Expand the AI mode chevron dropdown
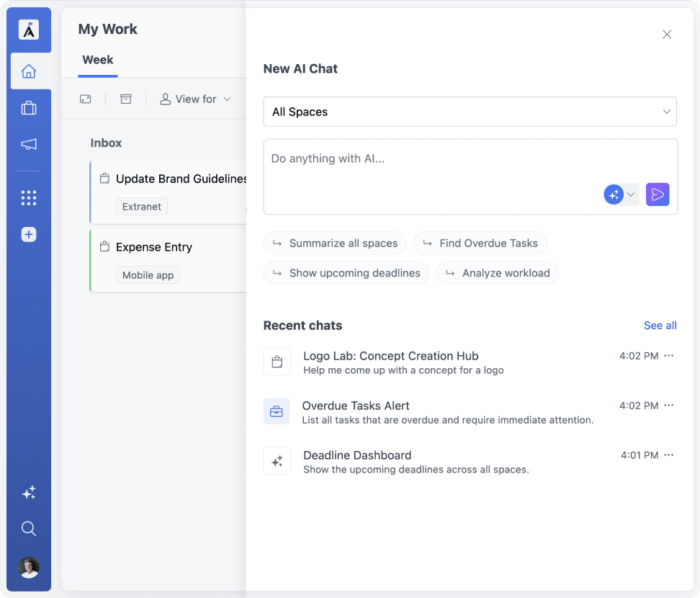This screenshot has height=598, width=700. [x=631, y=195]
